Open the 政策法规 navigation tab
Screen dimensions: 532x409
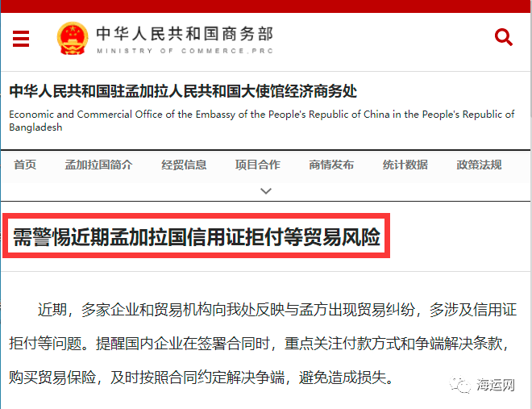(479, 165)
